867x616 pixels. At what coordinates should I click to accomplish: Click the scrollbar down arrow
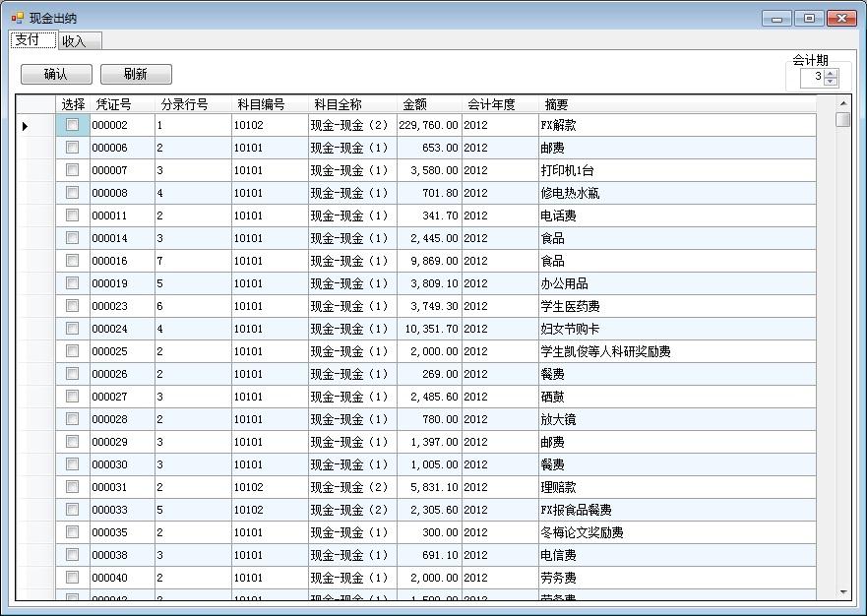coord(843,592)
